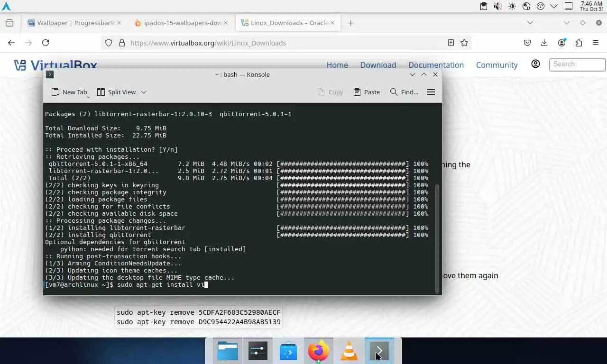Click the Firefox window minimize chevron
The image size is (607, 364).
coord(566,23)
